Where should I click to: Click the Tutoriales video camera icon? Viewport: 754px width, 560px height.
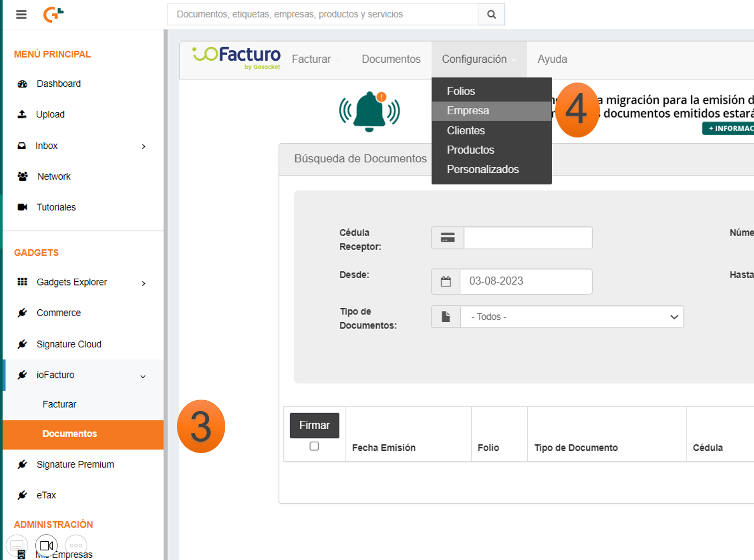point(22,207)
